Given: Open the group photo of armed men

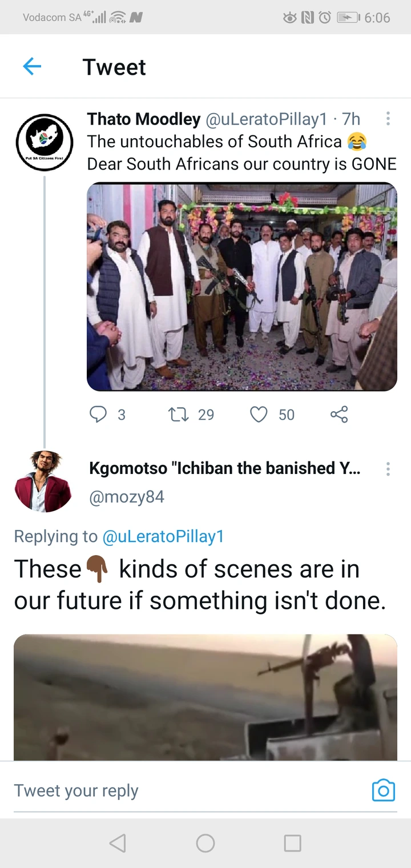Looking at the screenshot, I should click(x=242, y=287).
